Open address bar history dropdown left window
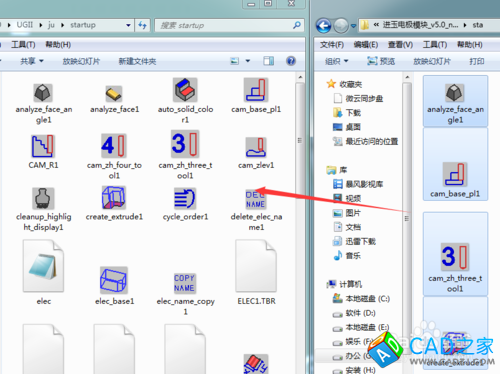The height and width of the screenshot is (374, 500). (128, 25)
